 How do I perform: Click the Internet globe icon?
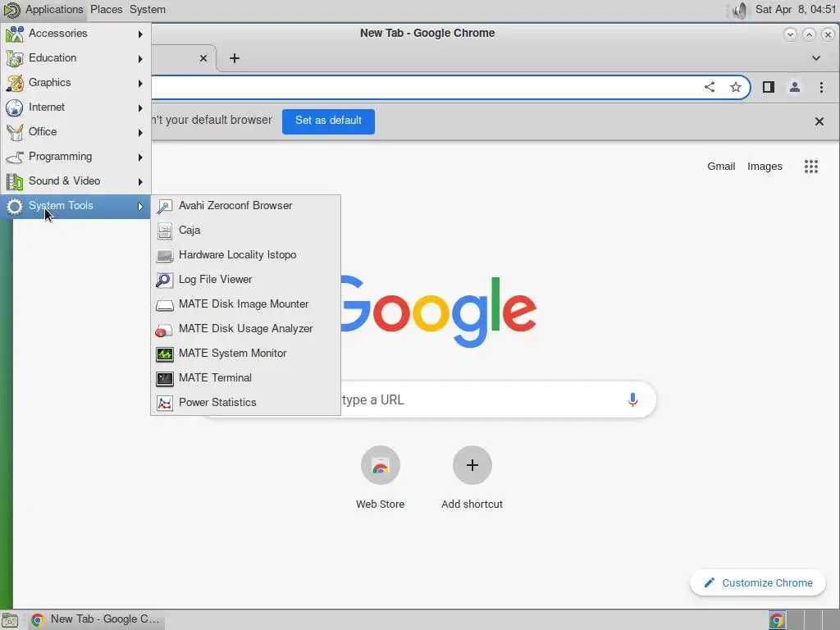pos(15,107)
